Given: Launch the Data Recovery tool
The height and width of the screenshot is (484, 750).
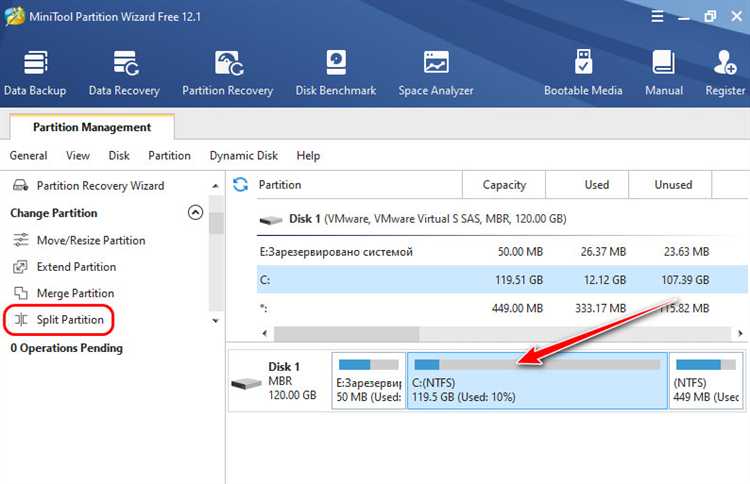Looking at the screenshot, I should point(124,72).
